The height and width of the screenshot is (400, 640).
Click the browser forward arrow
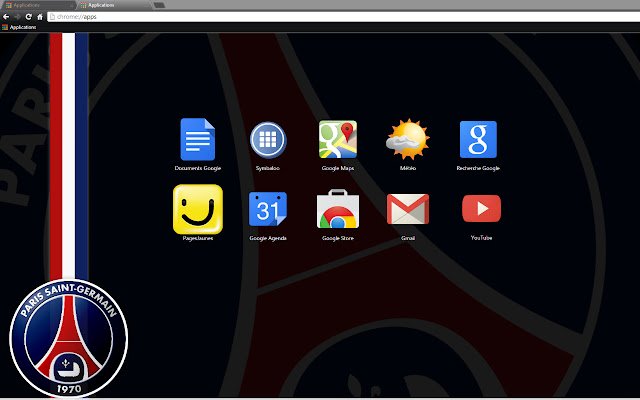click(x=17, y=17)
